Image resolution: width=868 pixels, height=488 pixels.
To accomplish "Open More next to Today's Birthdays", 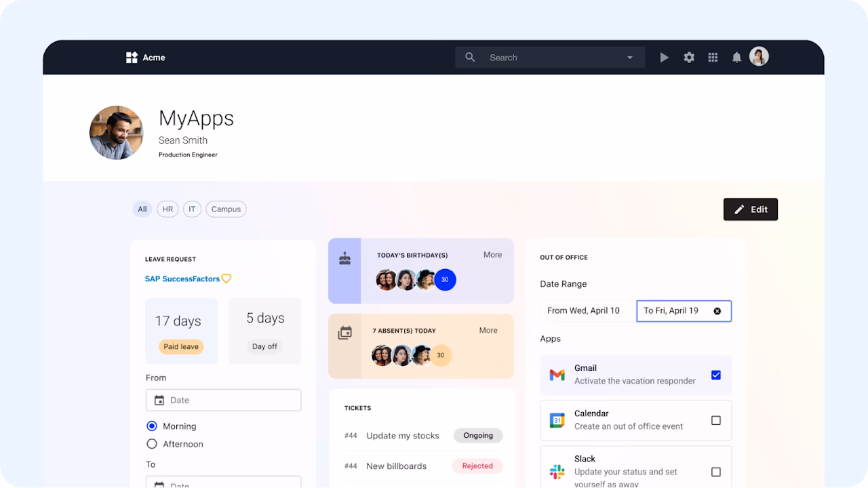I will pyautogui.click(x=492, y=254).
